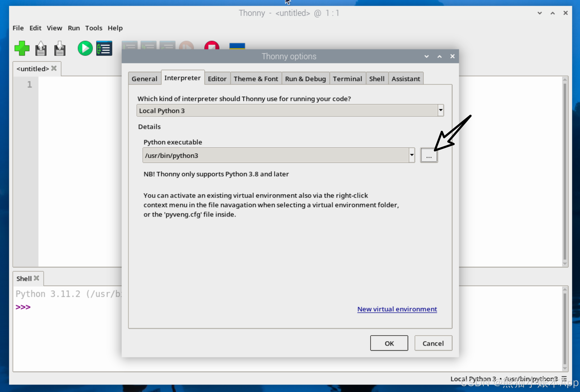Click the red Stop toolbar icon
580x392 pixels.
pyautogui.click(x=212, y=45)
